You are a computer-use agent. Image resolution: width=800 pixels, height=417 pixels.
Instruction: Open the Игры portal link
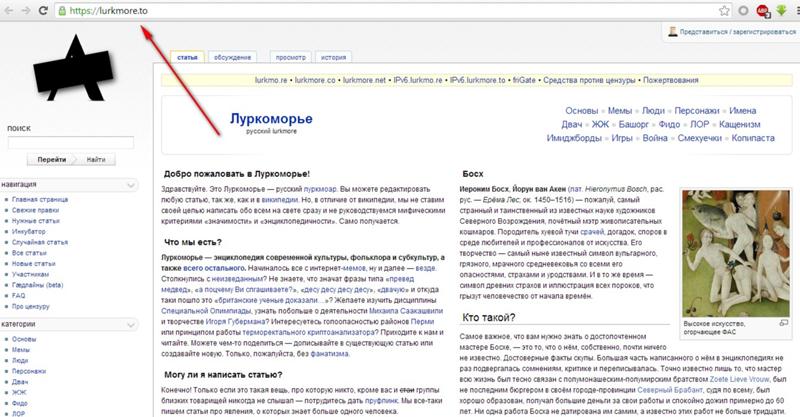click(x=621, y=138)
